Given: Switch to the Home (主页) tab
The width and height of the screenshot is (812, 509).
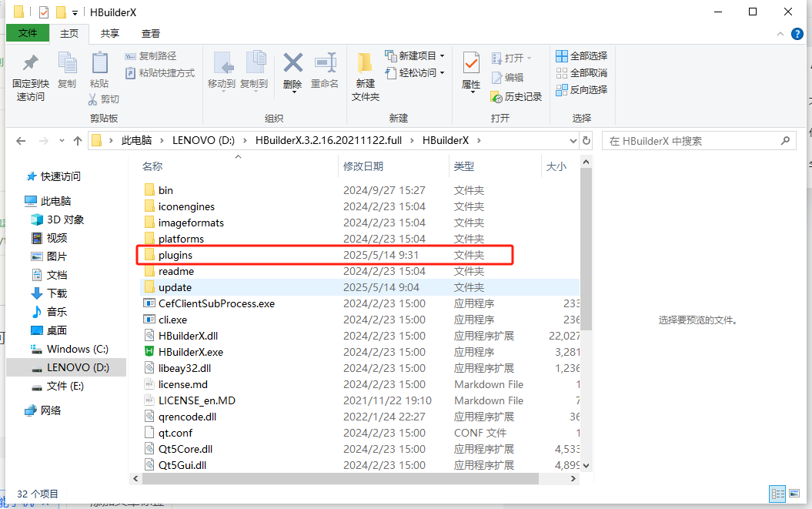Looking at the screenshot, I should (x=69, y=34).
